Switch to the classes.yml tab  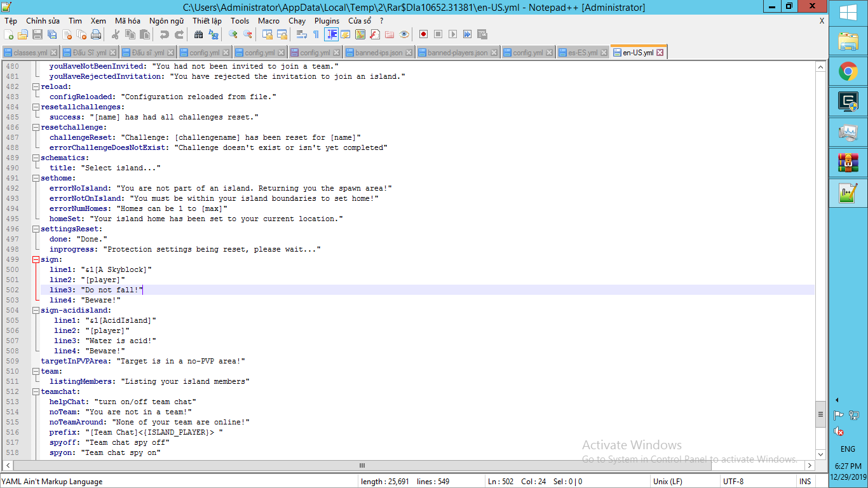click(x=31, y=53)
